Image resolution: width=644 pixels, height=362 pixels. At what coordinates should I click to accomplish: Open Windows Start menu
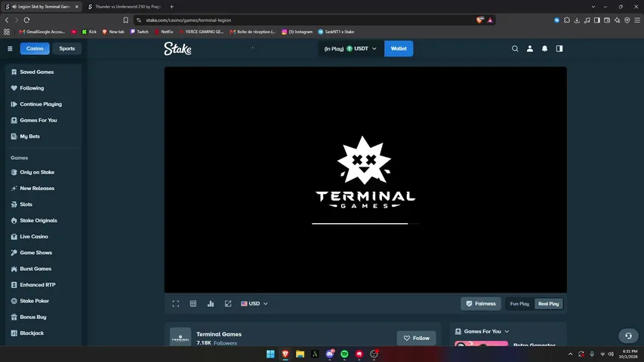pos(270,354)
